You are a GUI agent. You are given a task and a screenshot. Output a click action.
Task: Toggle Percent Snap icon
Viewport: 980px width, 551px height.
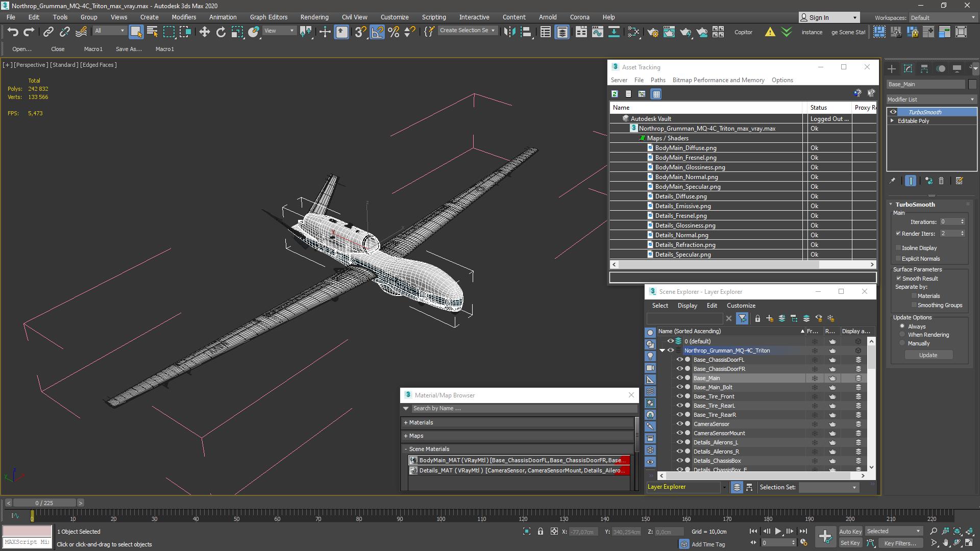click(394, 32)
